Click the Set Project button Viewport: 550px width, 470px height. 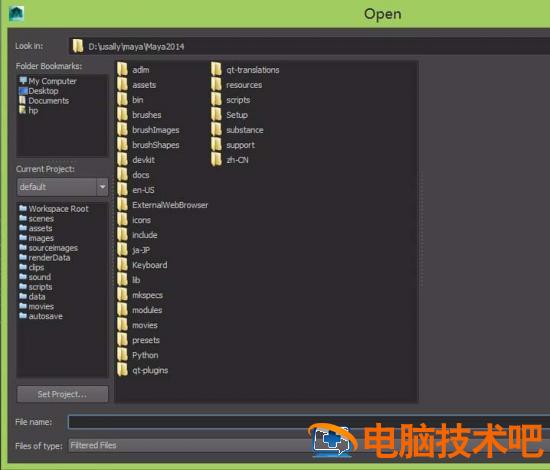pos(62,394)
